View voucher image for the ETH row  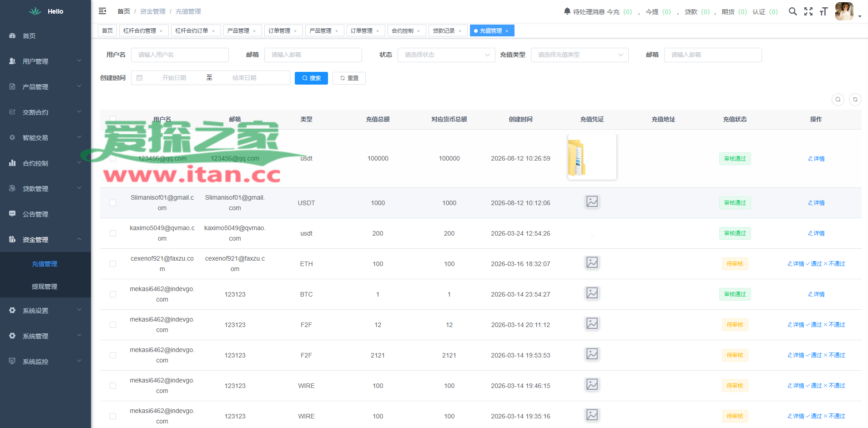[592, 262]
